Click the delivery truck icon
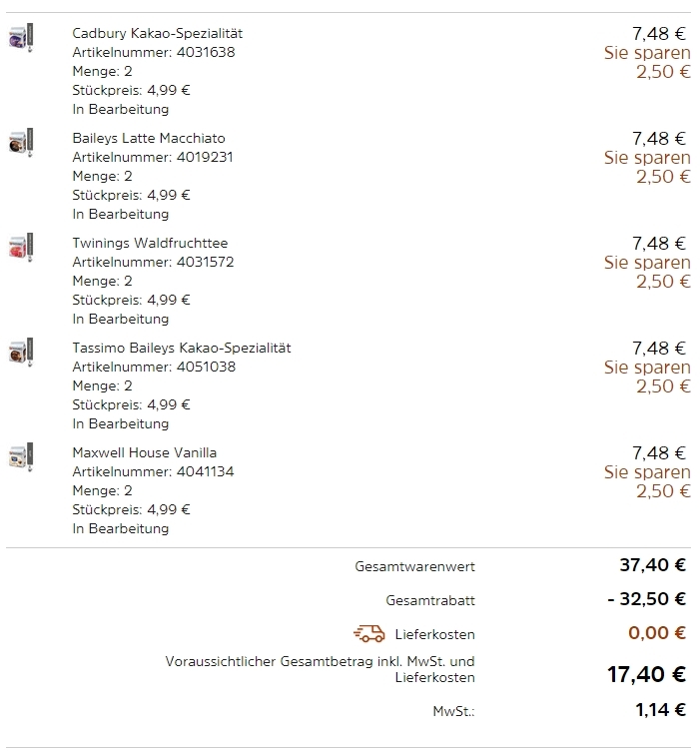The image size is (700, 753). pyautogui.click(x=369, y=633)
